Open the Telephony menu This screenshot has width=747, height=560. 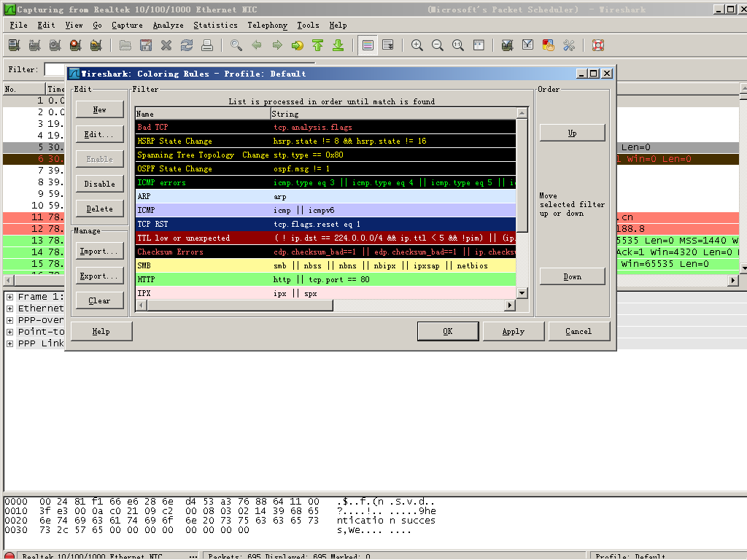point(267,25)
